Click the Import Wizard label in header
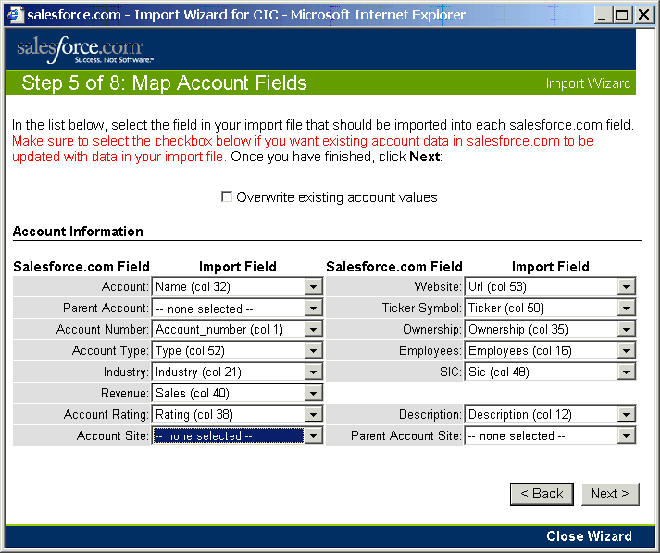 [588, 83]
